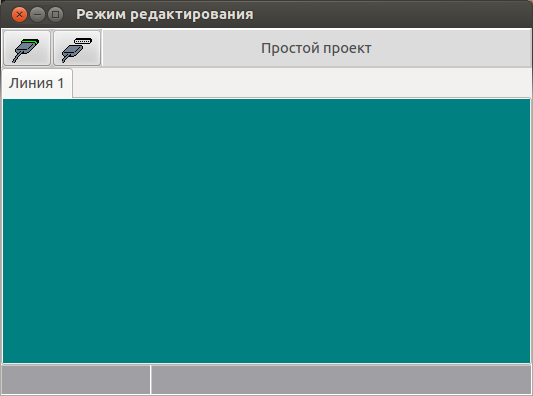Click the Режим редактирования title bar text
The width and height of the screenshot is (533, 396).
coord(165,14)
